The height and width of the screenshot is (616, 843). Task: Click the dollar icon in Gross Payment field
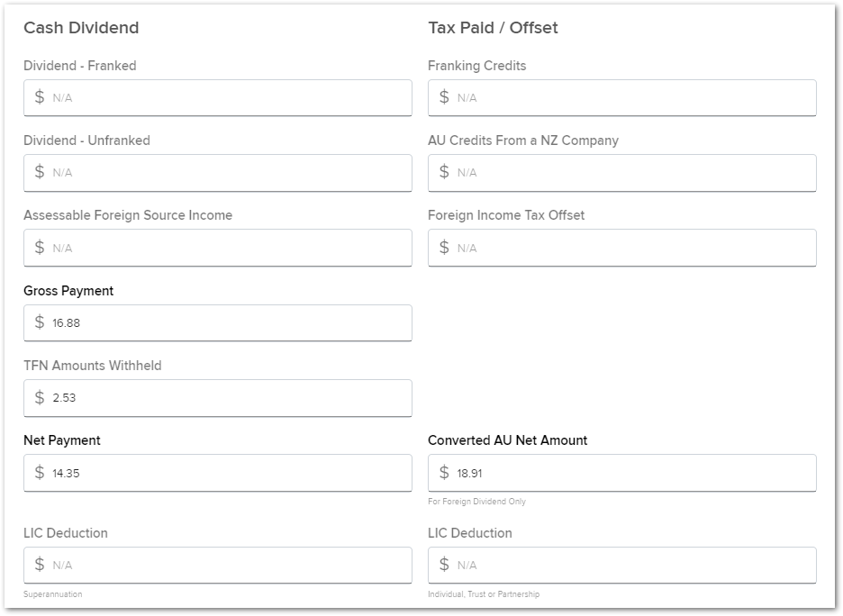point(40,322)
